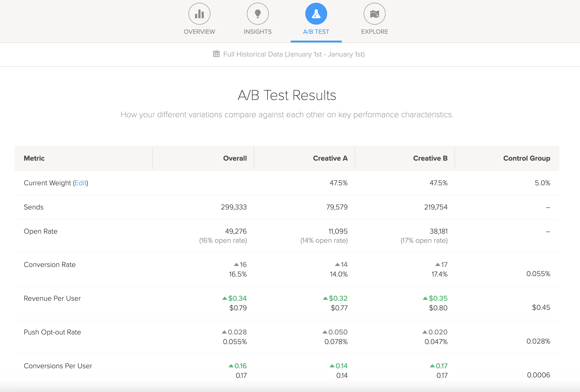Screen dimensions: 580x392
Task: Click green arrow on Creative A conversions per user
Action: (x=332, y=366)
